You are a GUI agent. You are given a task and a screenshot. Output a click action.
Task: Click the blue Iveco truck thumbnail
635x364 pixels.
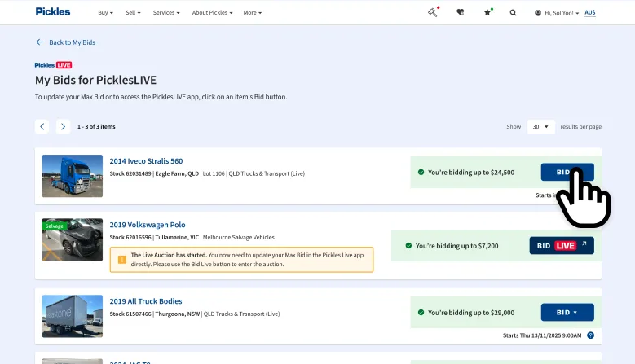click(x=72, y=176)
